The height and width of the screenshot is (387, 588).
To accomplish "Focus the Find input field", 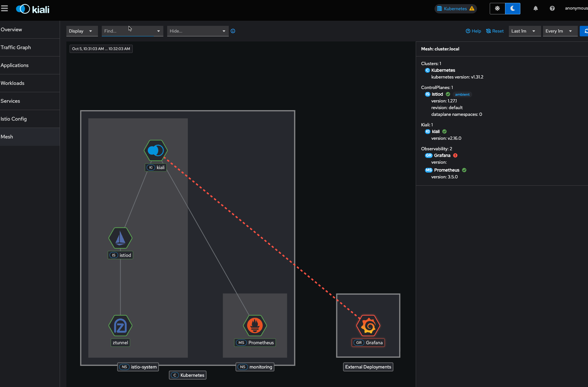I will pyautogui.click(x=128, y=31).
